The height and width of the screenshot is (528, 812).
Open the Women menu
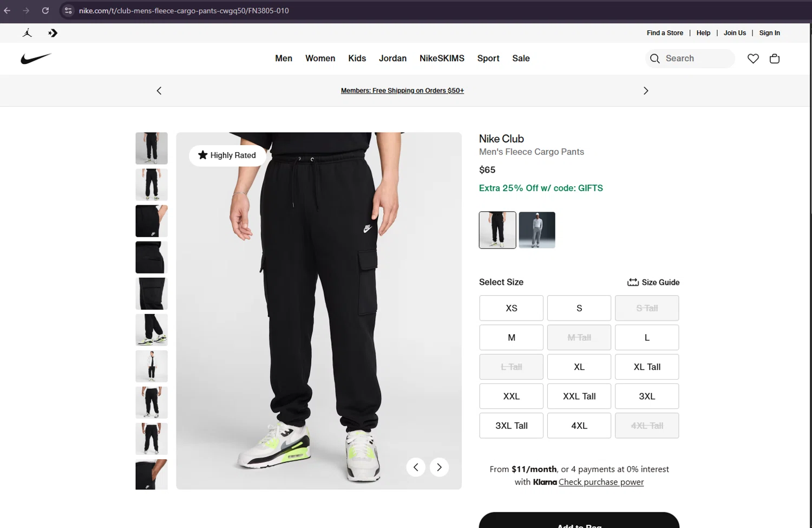320,58
